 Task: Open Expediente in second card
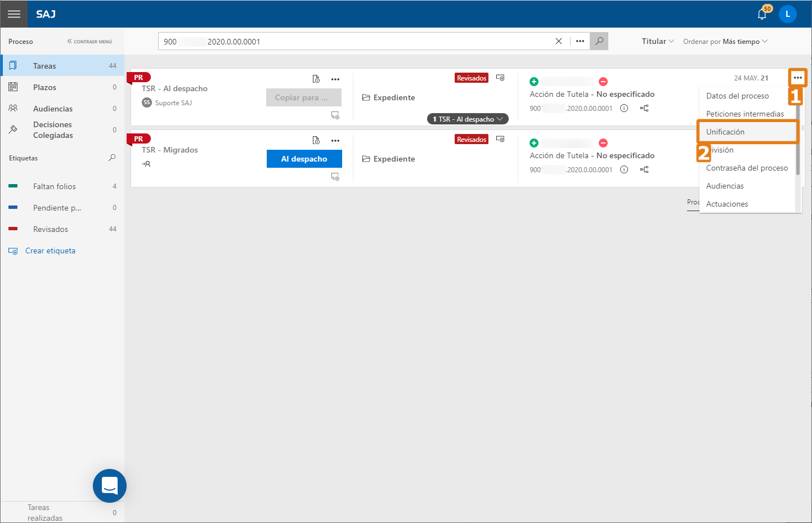[x=389, y=159]
